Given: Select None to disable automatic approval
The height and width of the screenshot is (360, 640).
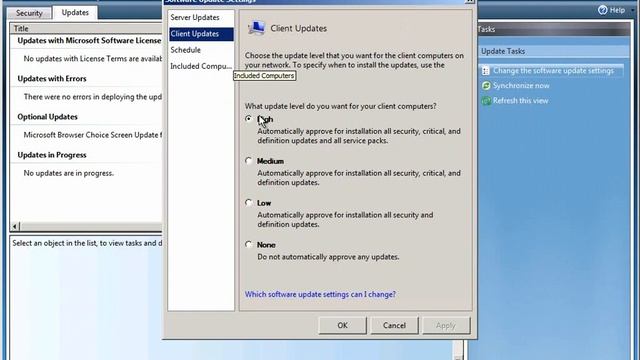Looking at the screenshot, I should (249, 244).
